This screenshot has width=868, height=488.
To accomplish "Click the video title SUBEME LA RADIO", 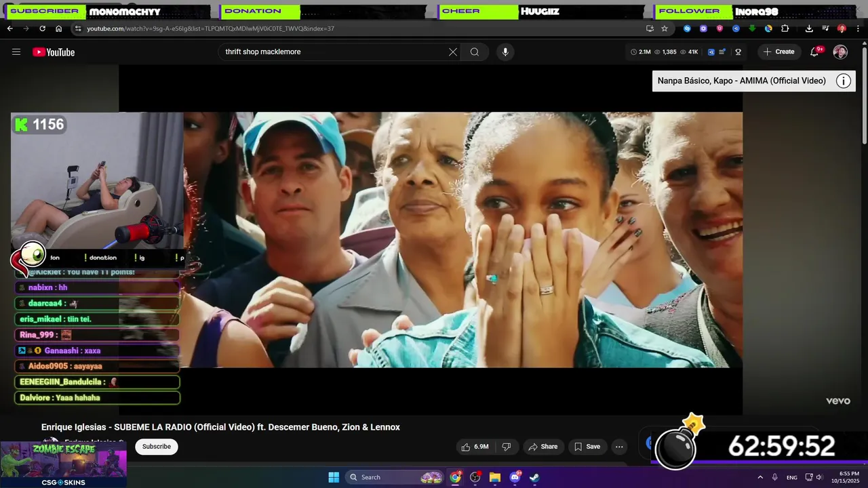I will point(220,427).
